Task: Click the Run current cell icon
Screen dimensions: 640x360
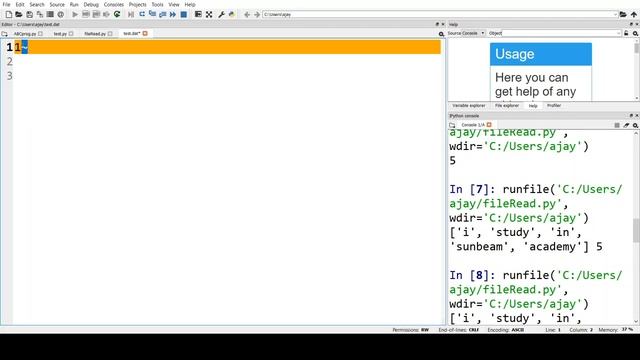Action: click(86, 14)
